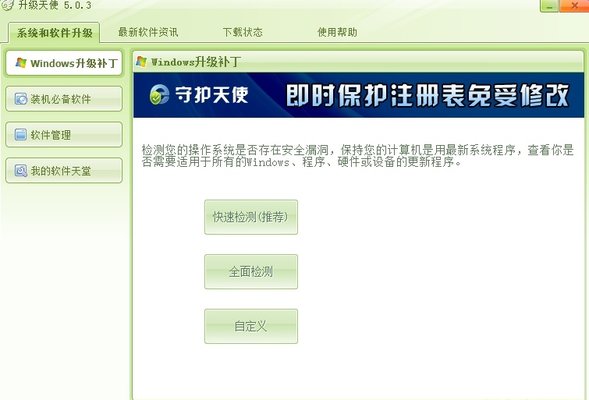Click the Windows升级补丁 panel header text

click(x=196, y=62)
